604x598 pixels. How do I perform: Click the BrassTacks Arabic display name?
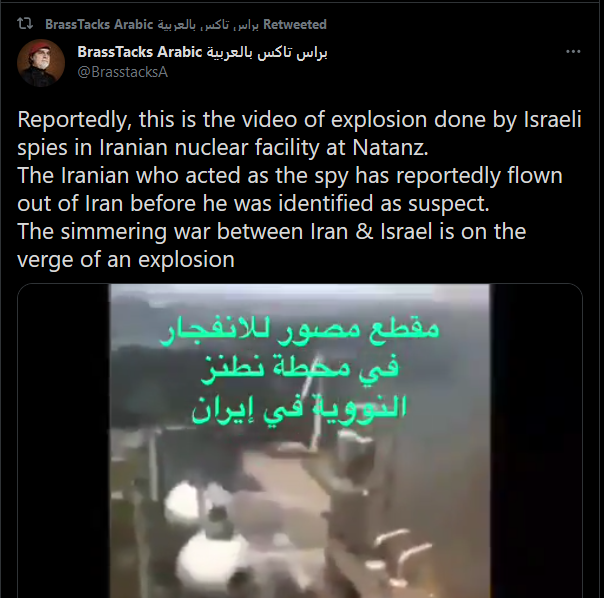click(x=202, y=52)
